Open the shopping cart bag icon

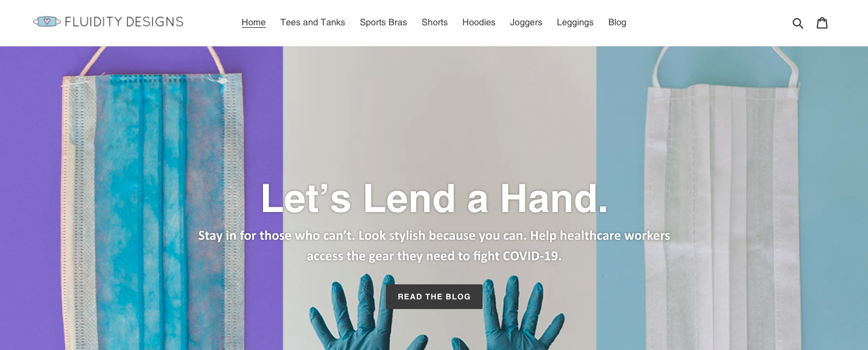(822, 23)
